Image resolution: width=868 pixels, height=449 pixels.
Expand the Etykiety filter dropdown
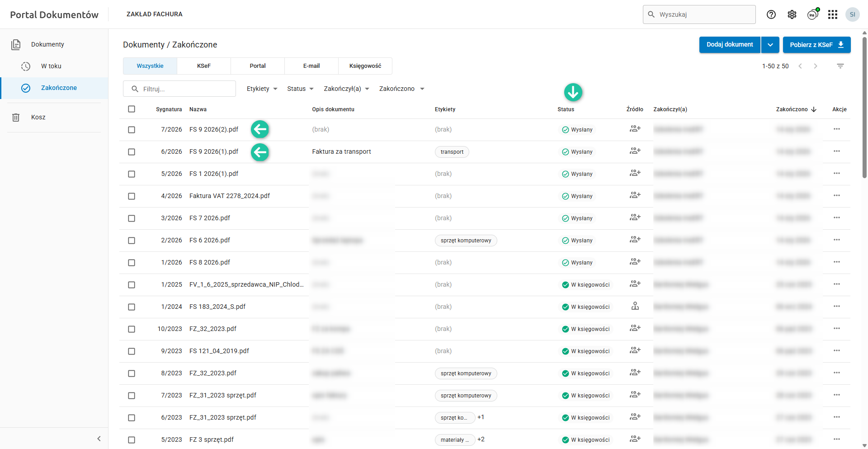click(262, 89)
